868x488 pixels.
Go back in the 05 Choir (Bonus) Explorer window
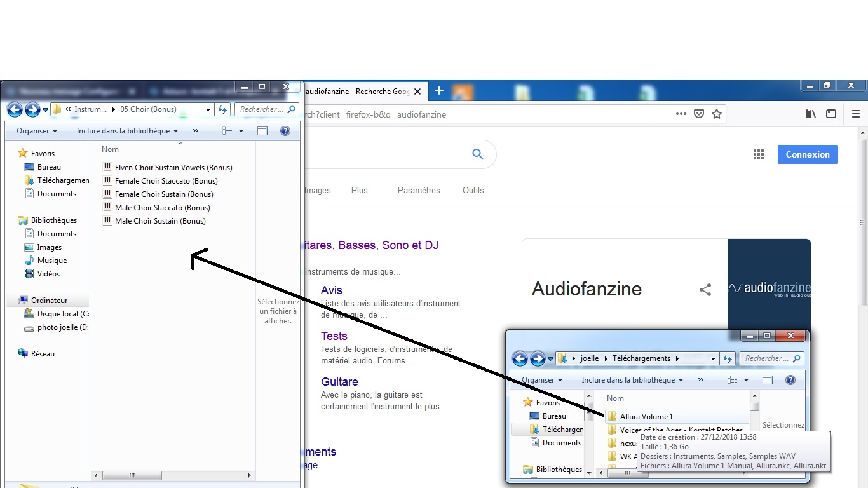click(15, 109)
